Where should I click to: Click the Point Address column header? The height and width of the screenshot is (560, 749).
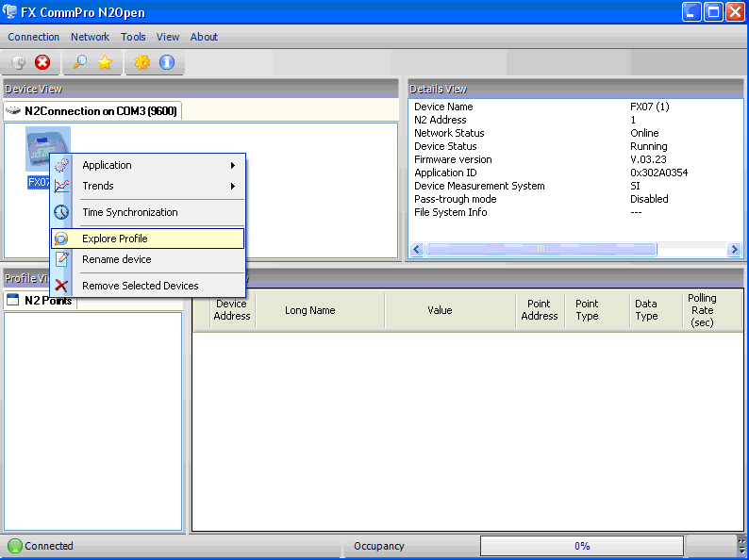(x=540, y=310)
